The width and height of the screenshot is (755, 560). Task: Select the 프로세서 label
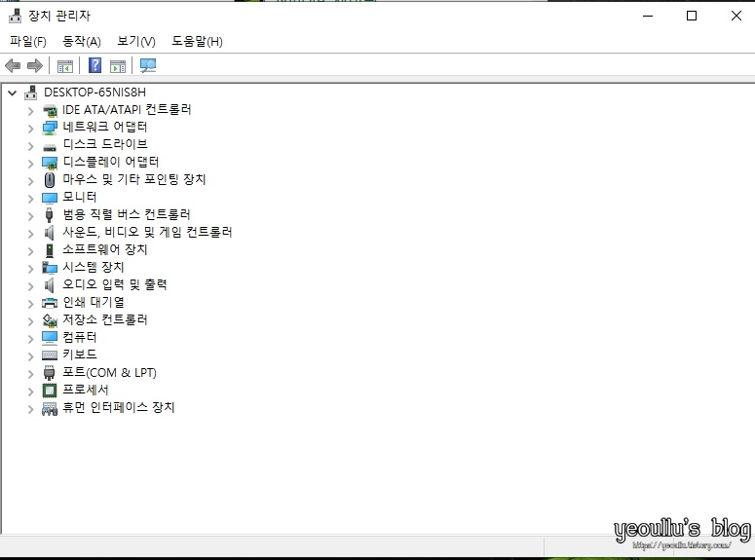[86, 390]
